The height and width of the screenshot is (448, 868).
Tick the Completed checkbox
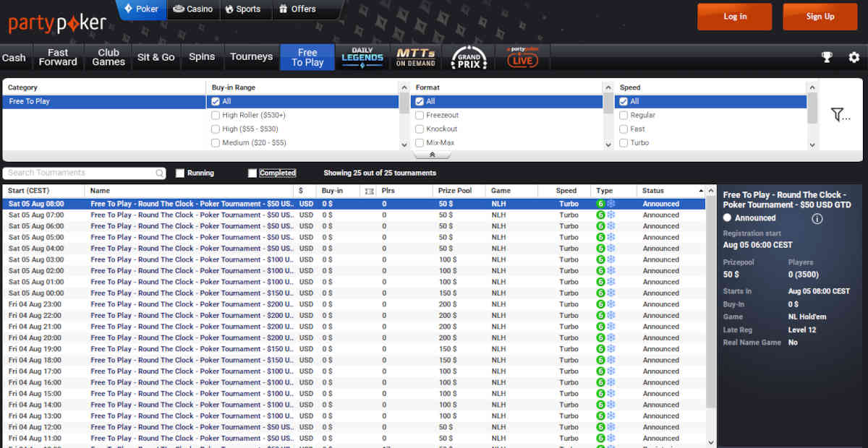coord(252,173)
